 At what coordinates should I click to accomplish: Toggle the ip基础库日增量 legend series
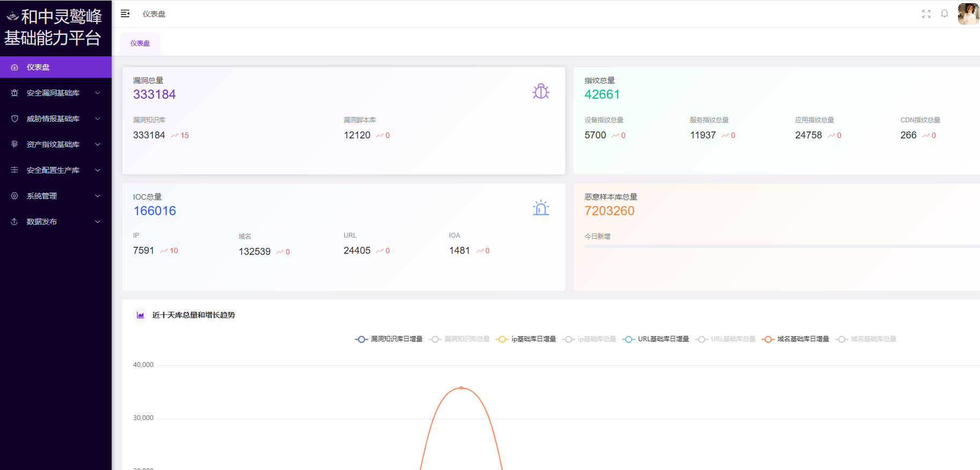tap(526, 339)
